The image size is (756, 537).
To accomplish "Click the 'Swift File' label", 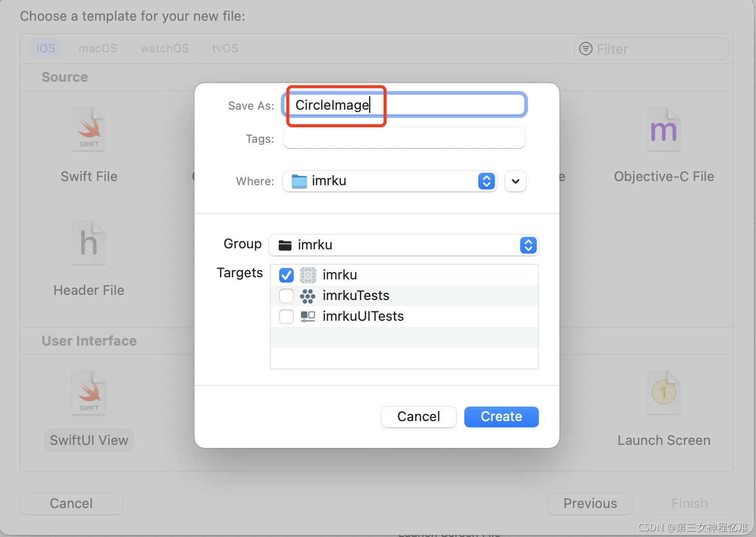I will (x=89, y=176).
